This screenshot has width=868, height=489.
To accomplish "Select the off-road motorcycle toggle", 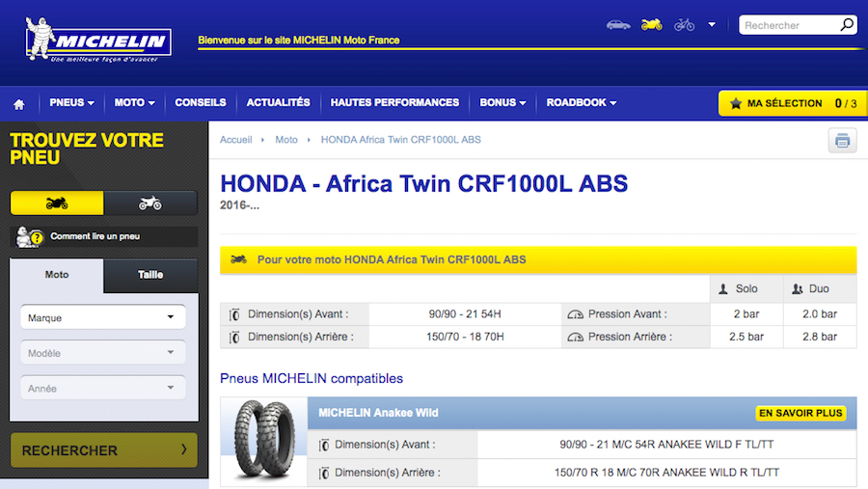I will coord(150,204).
